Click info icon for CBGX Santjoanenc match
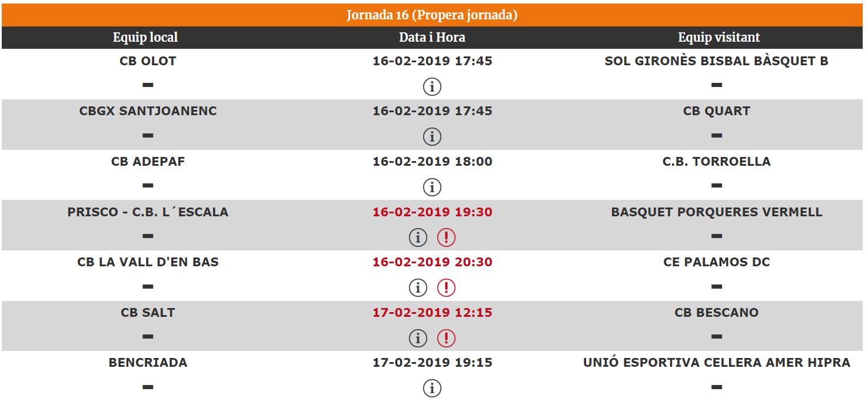 (432, 137)
